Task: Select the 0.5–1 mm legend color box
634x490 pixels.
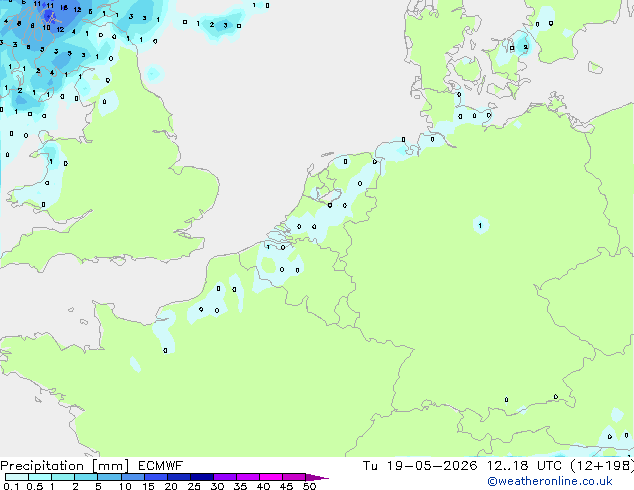Action: (x=40, y=477)
